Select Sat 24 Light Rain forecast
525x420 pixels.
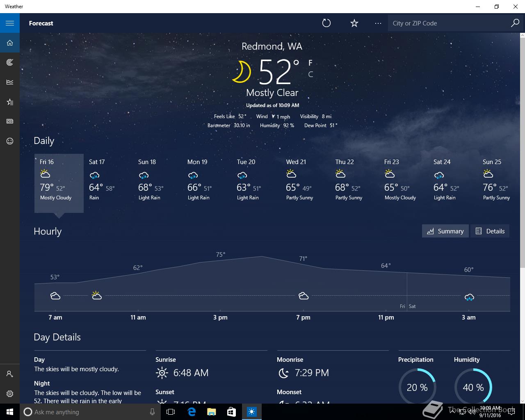453,183
